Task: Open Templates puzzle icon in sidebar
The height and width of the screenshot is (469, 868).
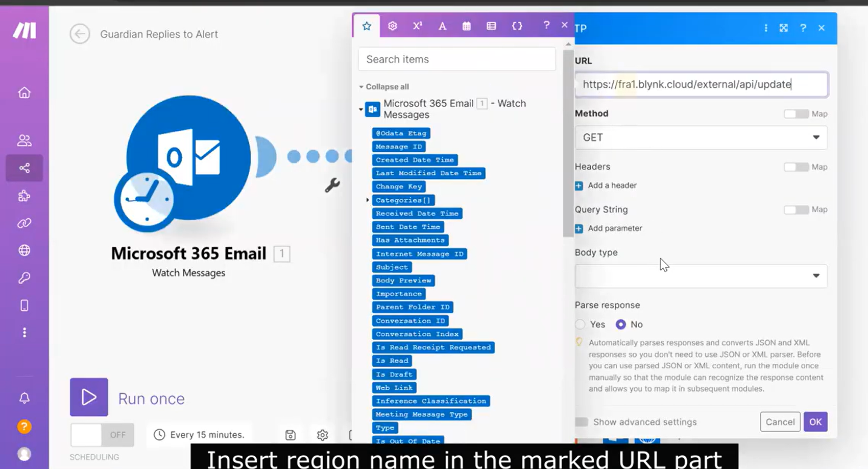Action: point(24,196)
